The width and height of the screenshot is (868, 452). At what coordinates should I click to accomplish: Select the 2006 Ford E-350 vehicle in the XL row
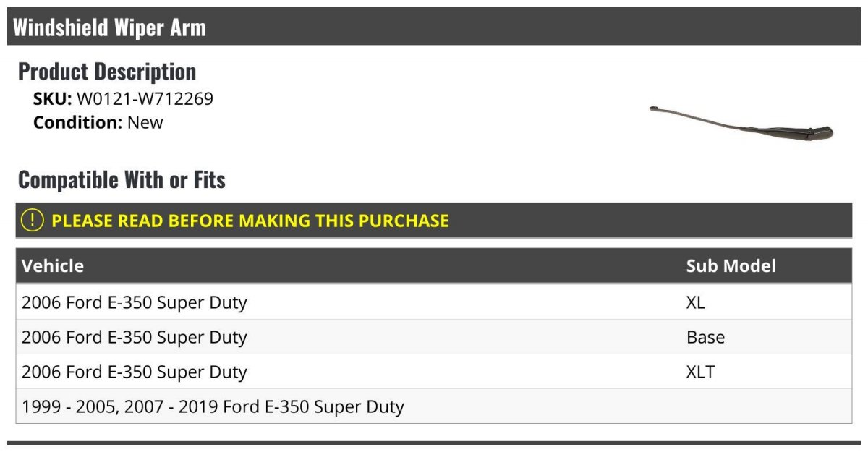coord(135,302)
